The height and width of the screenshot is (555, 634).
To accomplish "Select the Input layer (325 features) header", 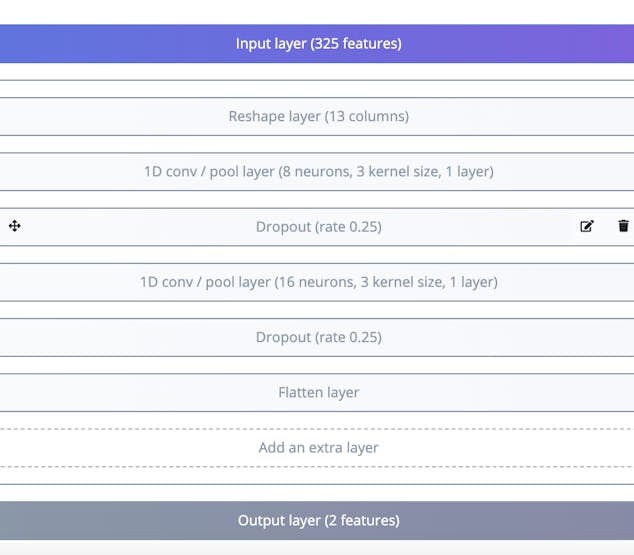I will click(318, 44).
